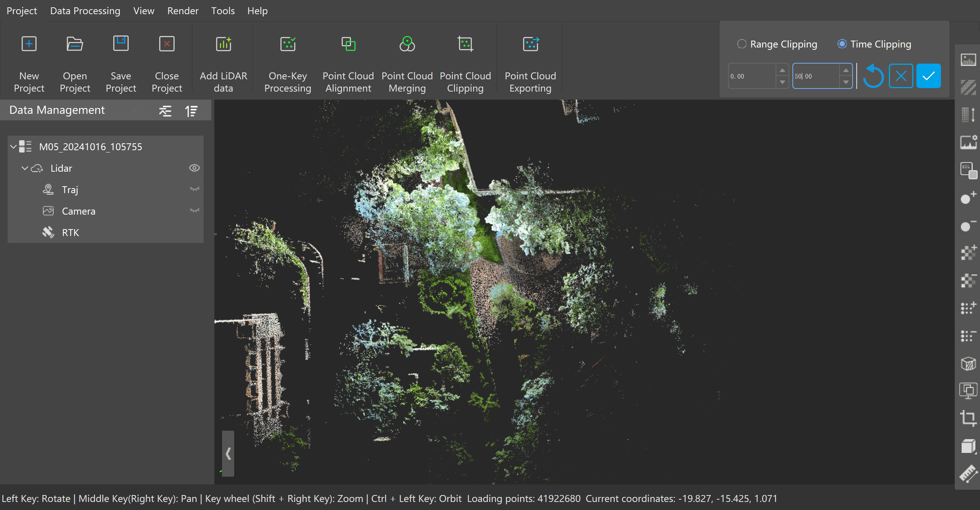Click the Add LiDAR data icon
The image size is (980, 510).
[224, 44]
